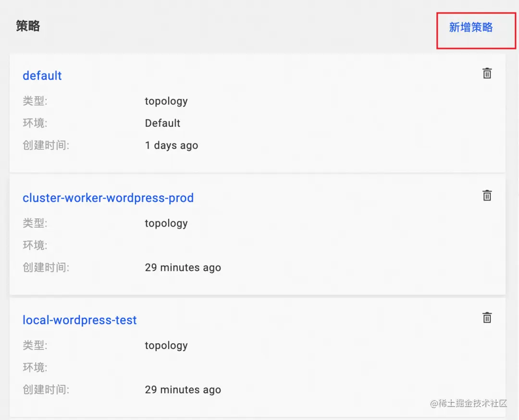The image size is (519, 420).
Task: Select topology type in local-wordpress-test card
Action: tap(166, 346)
